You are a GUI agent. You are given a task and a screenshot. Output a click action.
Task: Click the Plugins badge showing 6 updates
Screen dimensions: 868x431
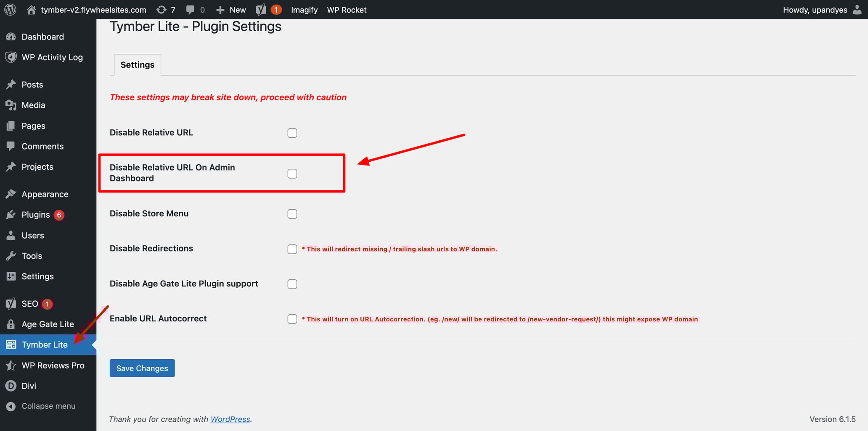[59, 215]
